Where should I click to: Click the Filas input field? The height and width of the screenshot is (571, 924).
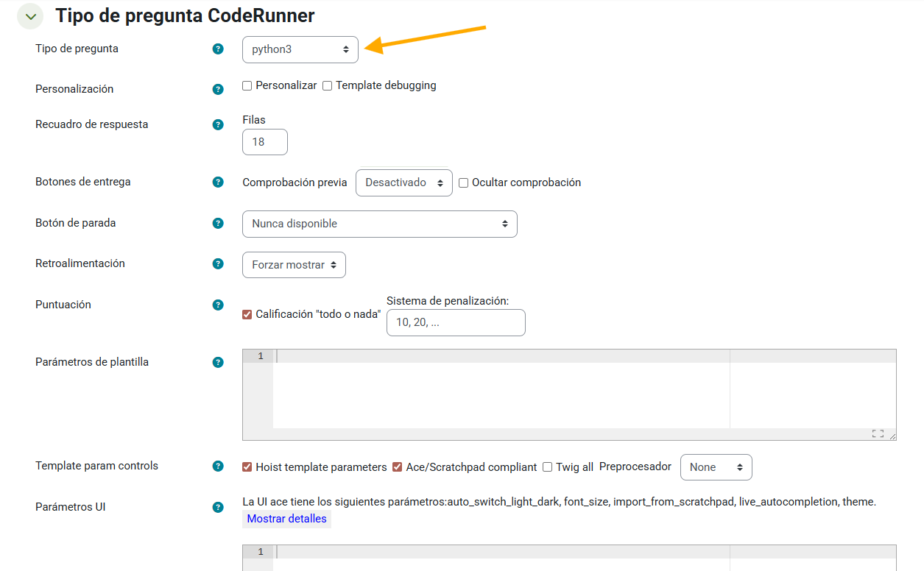[264, 142]
